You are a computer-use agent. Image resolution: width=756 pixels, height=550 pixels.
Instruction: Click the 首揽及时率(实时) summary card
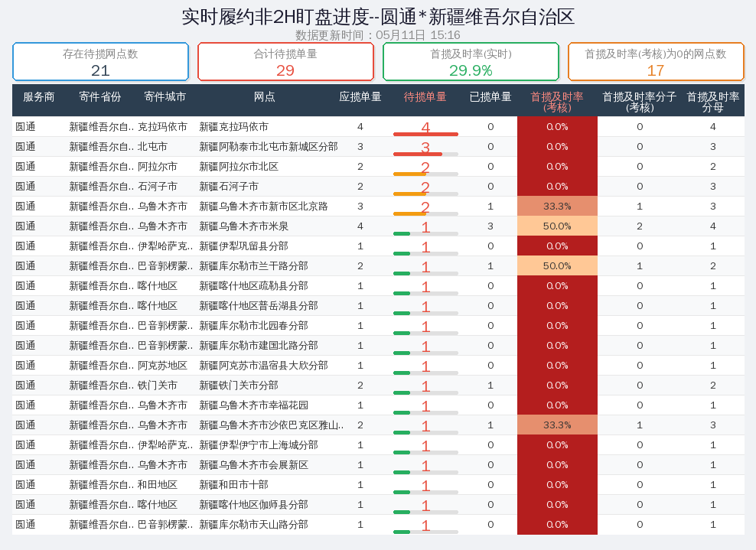471,62
